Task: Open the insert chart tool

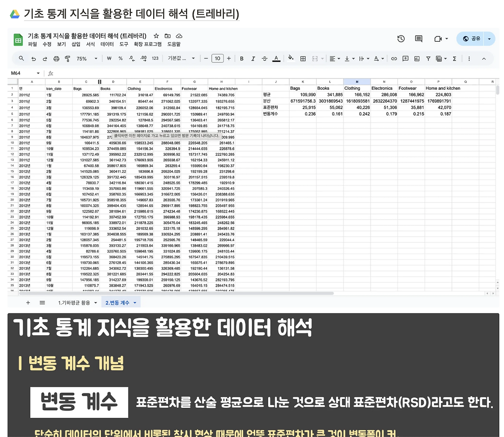Action: click(417, 58)
